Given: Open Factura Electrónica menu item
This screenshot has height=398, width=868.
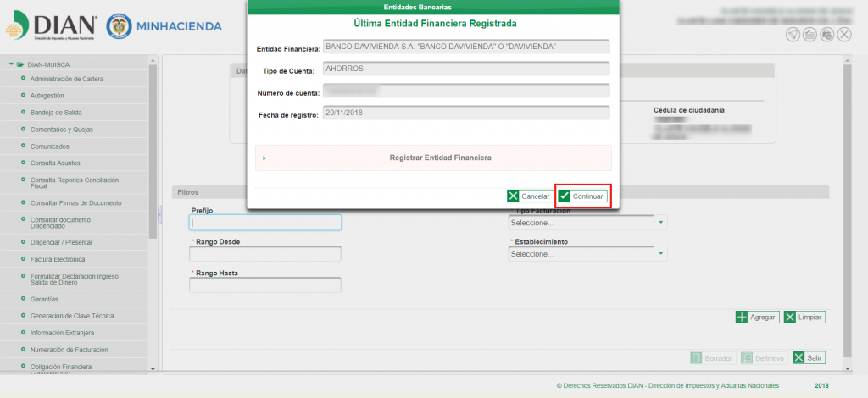Looking at the screenshot, I should point(58,259).
